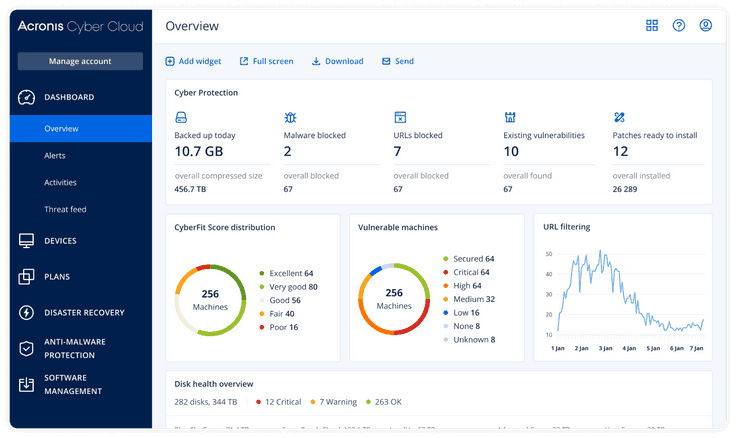Switch dashboard to Full screen

(266, 61)
